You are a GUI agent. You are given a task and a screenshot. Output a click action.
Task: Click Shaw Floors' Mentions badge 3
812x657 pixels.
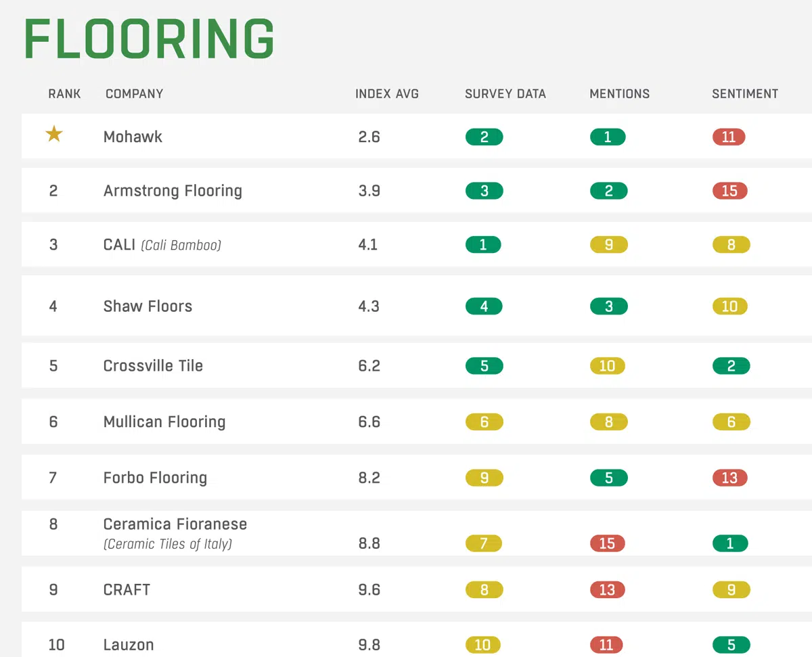click(x=609, y=307)
